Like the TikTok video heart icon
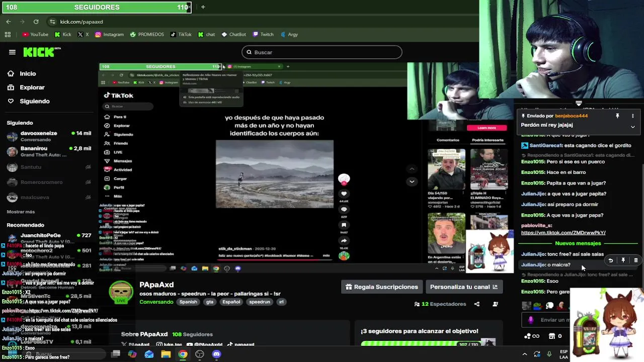Viewport: 644px width, 362px height. click(x=344, y=194)
